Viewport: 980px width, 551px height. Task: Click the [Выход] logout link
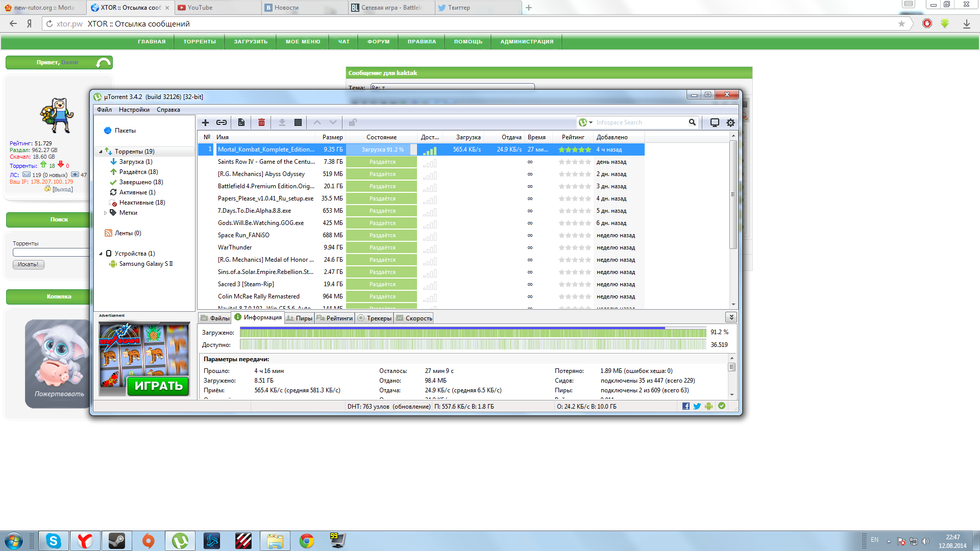click(x=62, y=189)
